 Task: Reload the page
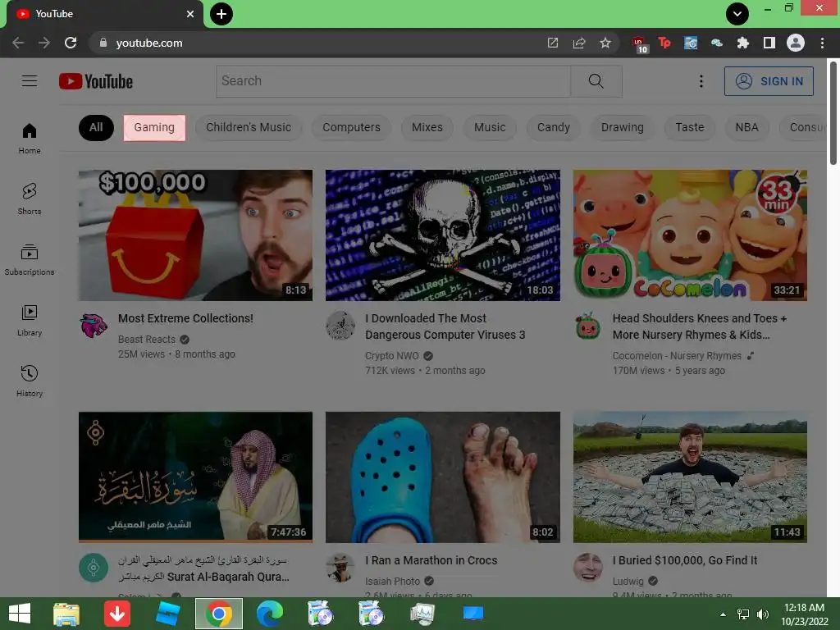(x=71, y=43)
